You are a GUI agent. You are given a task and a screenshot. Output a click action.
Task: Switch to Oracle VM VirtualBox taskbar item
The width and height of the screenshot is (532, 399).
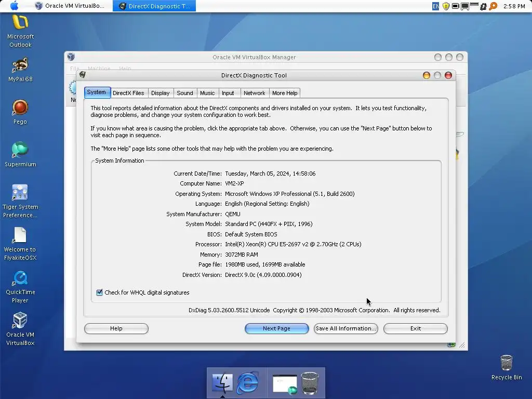[70, 6]
